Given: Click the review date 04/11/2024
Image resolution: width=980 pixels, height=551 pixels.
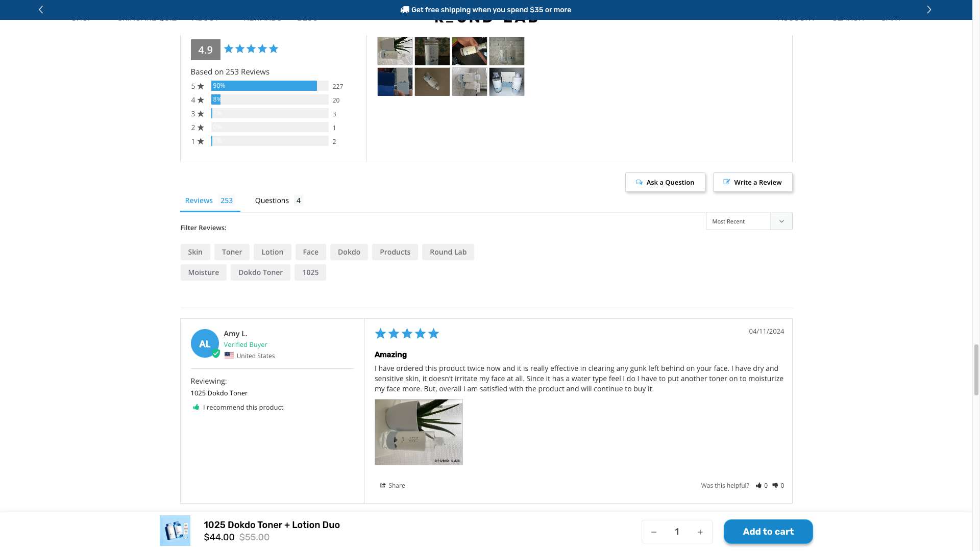Looking at the screenshot, I should (766, 331).
